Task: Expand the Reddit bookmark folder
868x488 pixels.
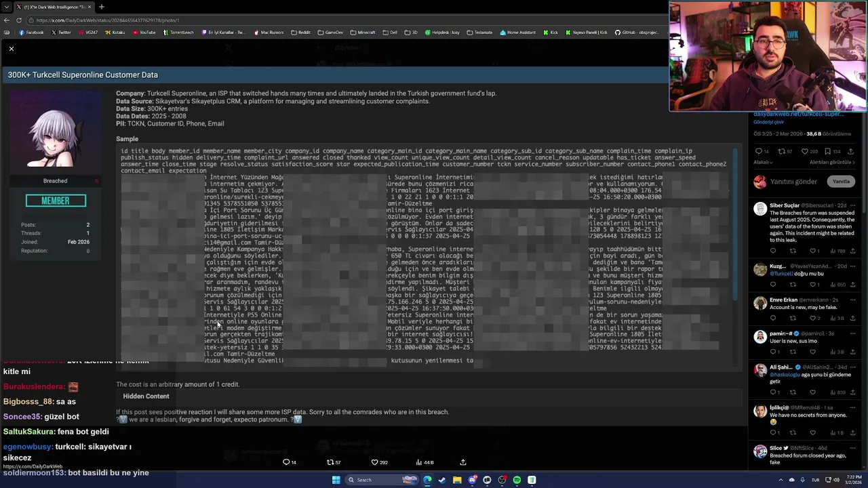Action: (300, 33)
